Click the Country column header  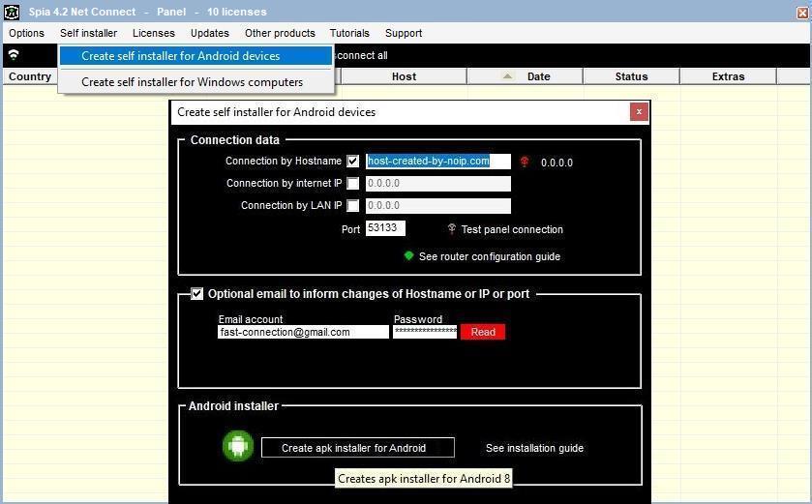30,76
